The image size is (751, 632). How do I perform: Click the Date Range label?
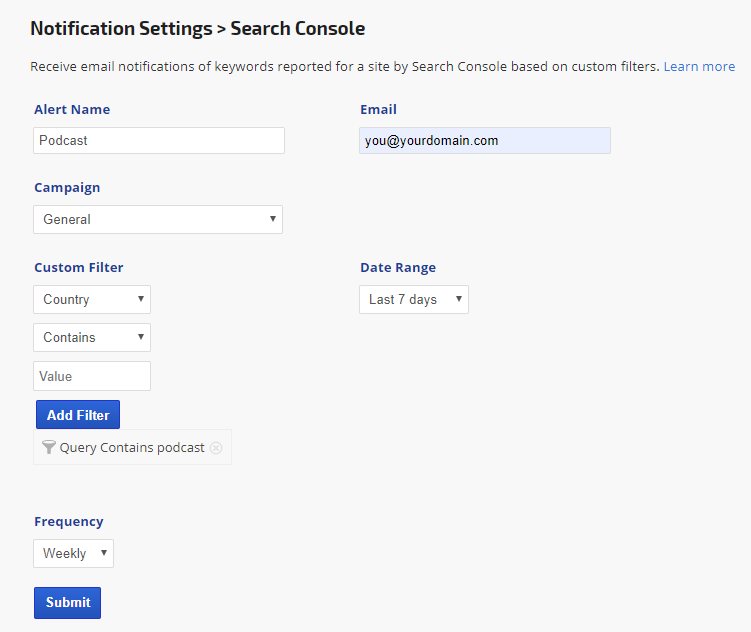(398, 267)
